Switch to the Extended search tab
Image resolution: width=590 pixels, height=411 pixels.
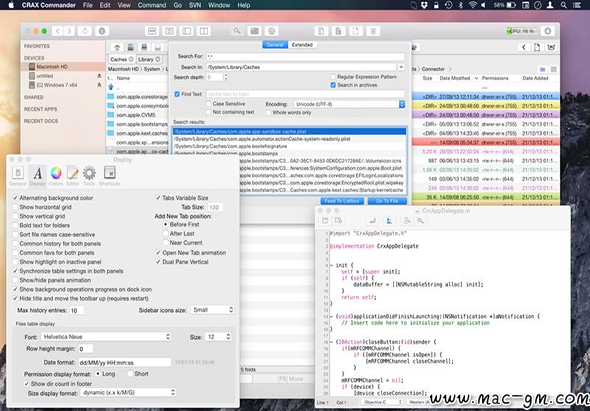tap(302, 45)
